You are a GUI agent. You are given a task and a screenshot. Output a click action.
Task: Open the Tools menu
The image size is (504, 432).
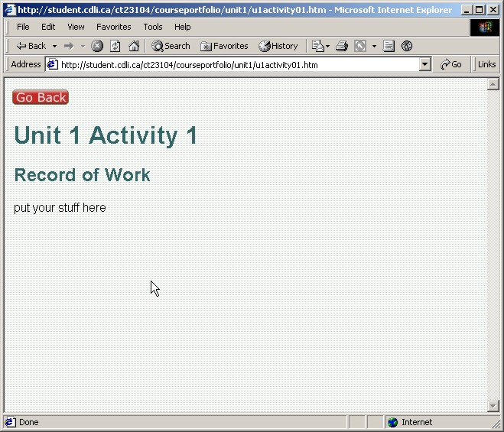153,27
